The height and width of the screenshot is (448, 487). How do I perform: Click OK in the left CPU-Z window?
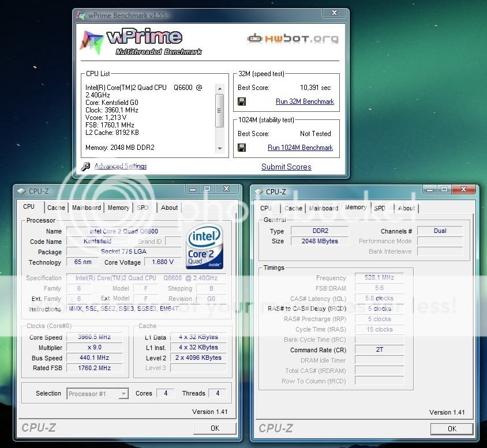215,428
